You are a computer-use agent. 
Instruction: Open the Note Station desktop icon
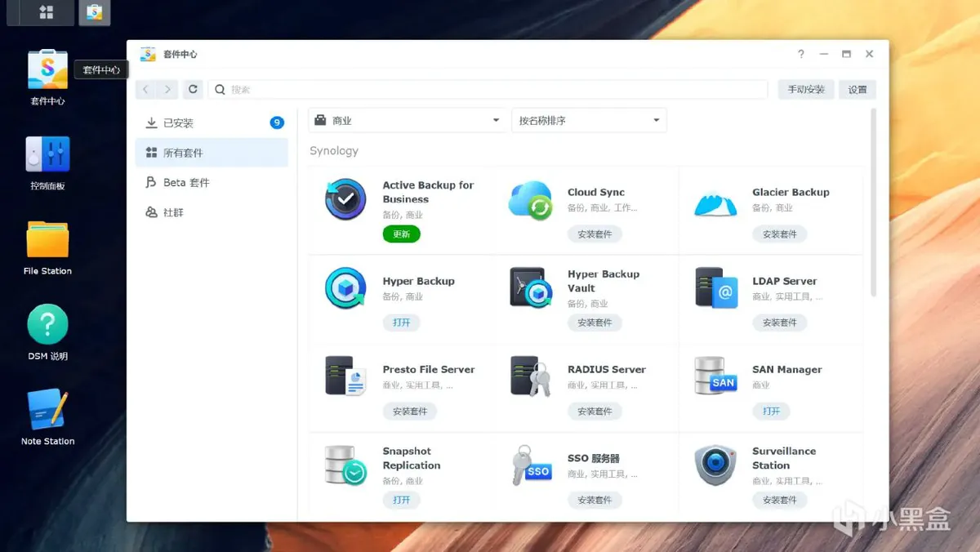tap(47, 410)
